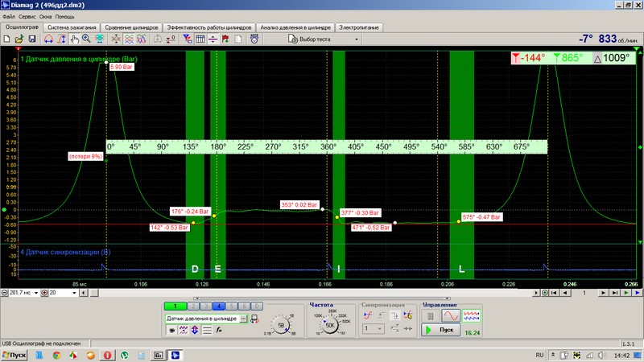Screen dimensions: 644x362
Task: Click the Windows Пуск start button
Action: 14,355
